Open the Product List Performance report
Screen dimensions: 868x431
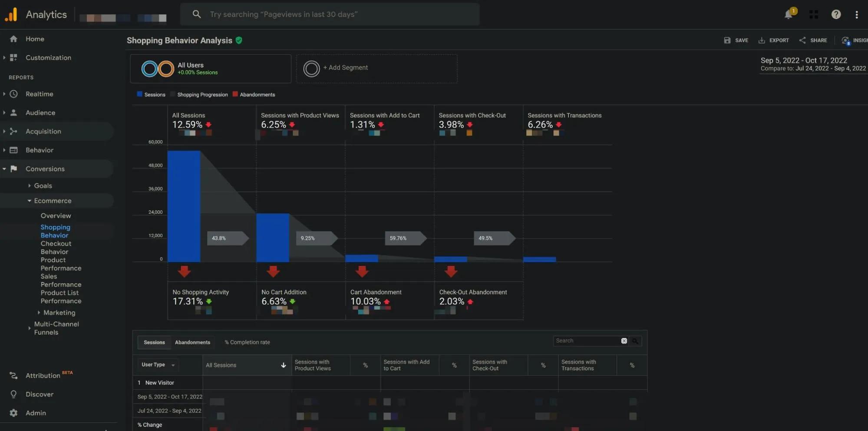pos(61,297)
